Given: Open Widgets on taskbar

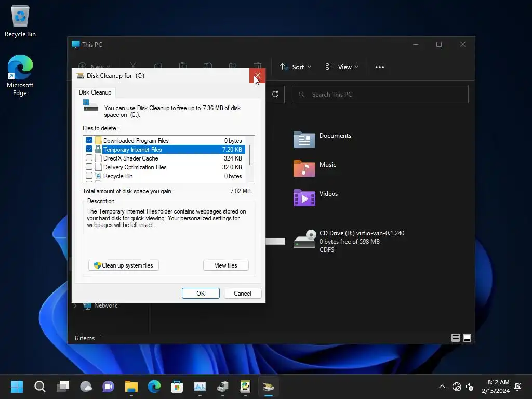Looking at the screenshot, I should point(86,387).
